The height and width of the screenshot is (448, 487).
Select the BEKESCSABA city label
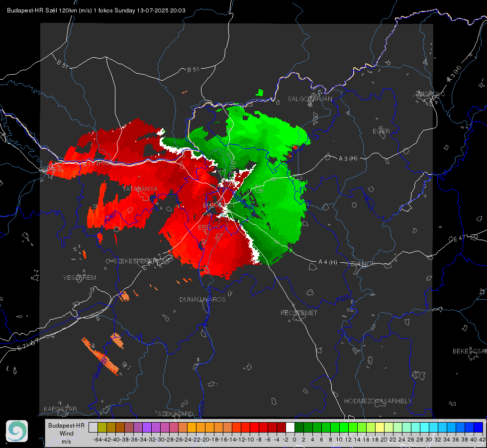tap(470, 351)
